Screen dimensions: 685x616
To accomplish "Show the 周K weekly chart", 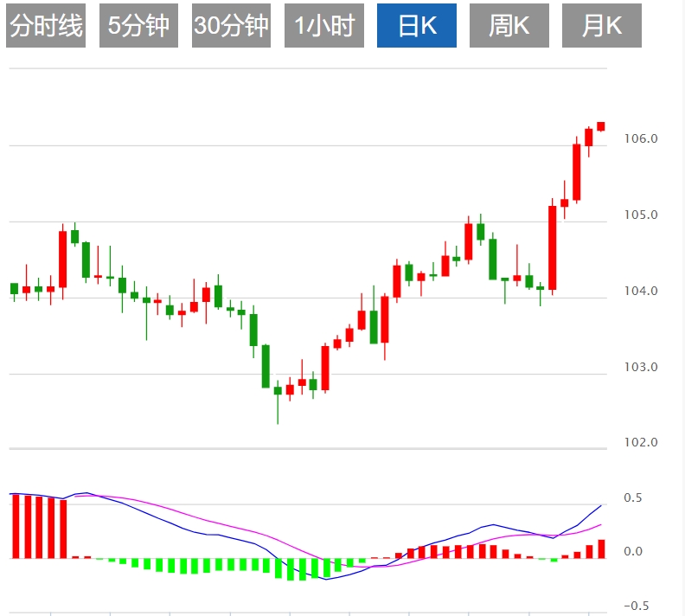I will (x=509, y=26).
